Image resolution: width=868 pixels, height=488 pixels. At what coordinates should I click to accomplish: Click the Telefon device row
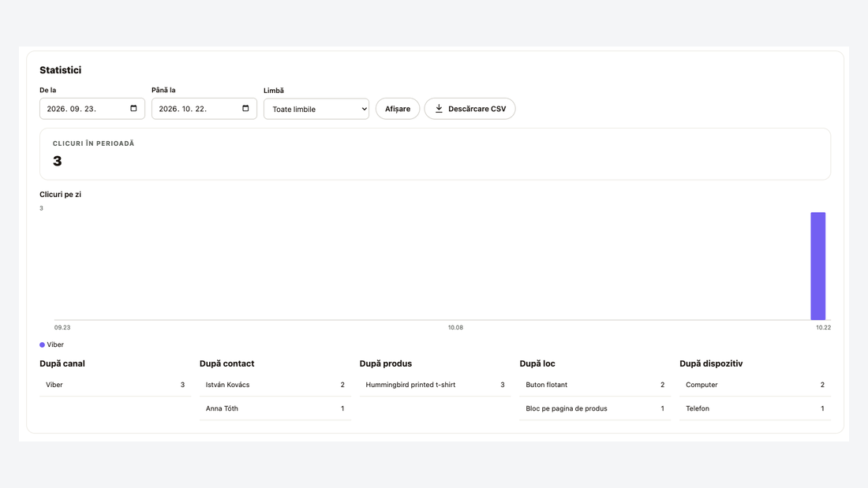755,408
